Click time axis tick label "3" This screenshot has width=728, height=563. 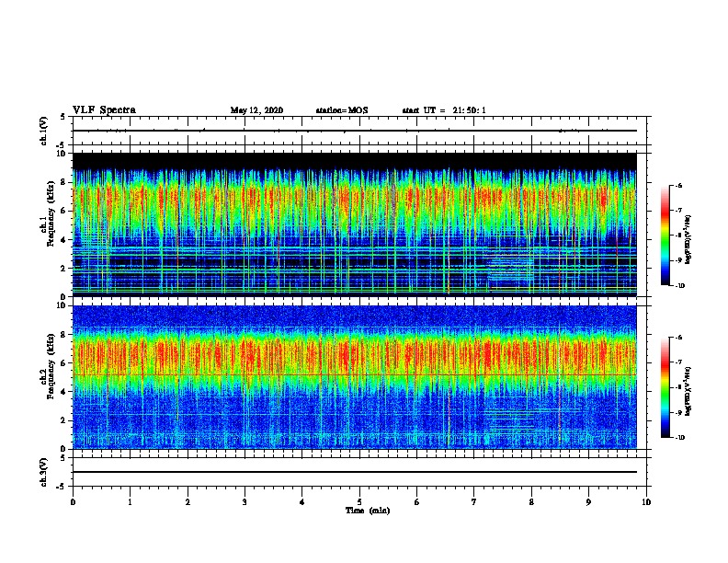tap(245, 501)
